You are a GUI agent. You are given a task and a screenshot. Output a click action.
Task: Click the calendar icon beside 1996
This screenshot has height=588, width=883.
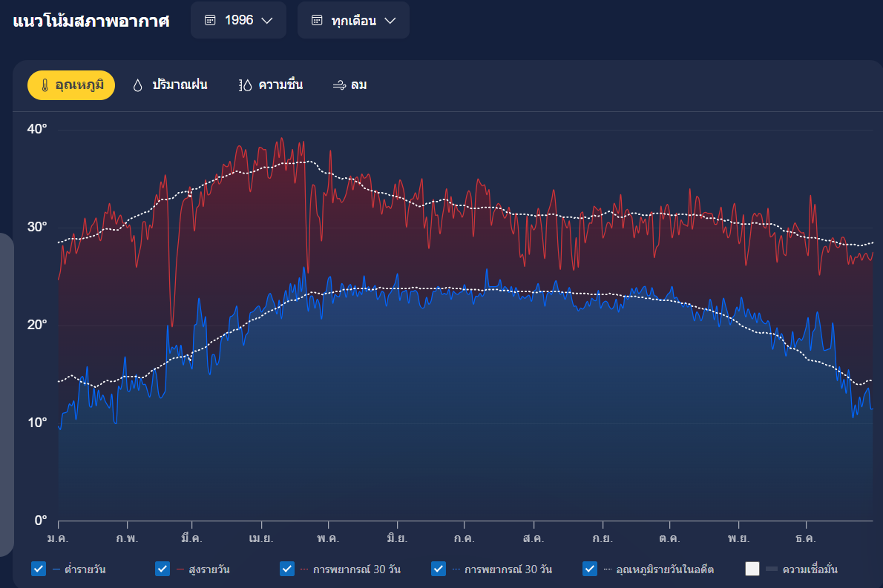point(211,20)
